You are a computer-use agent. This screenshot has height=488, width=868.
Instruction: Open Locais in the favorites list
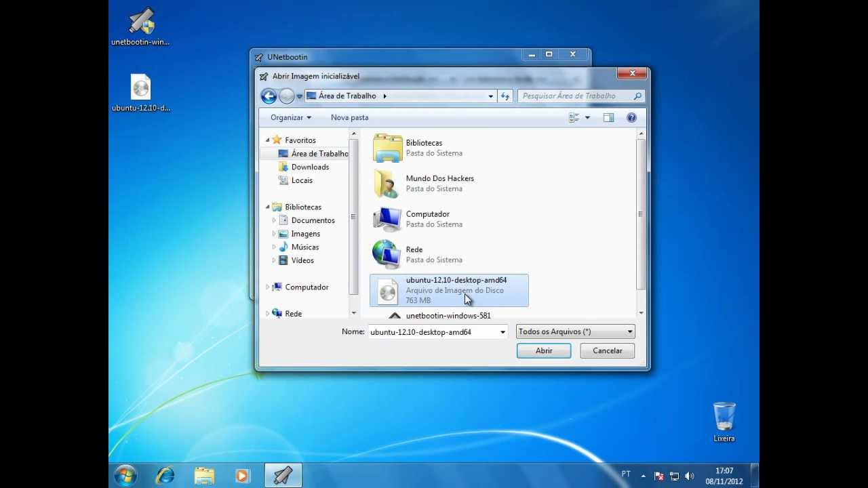click(296, 180)
